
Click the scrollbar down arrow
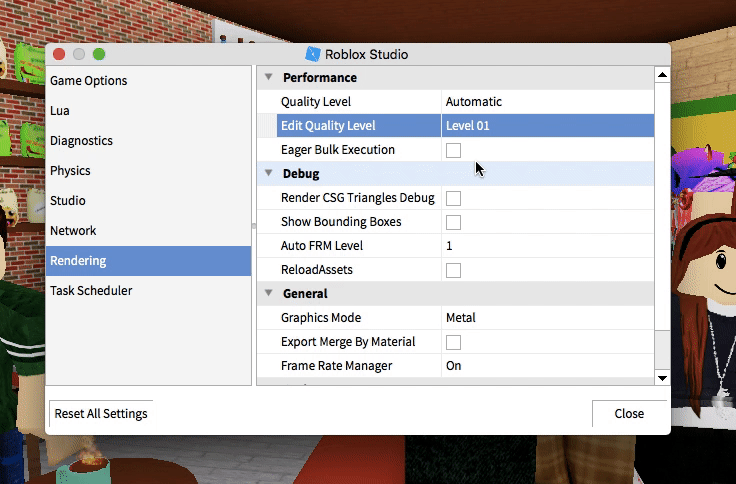click(x=662, y=377)
